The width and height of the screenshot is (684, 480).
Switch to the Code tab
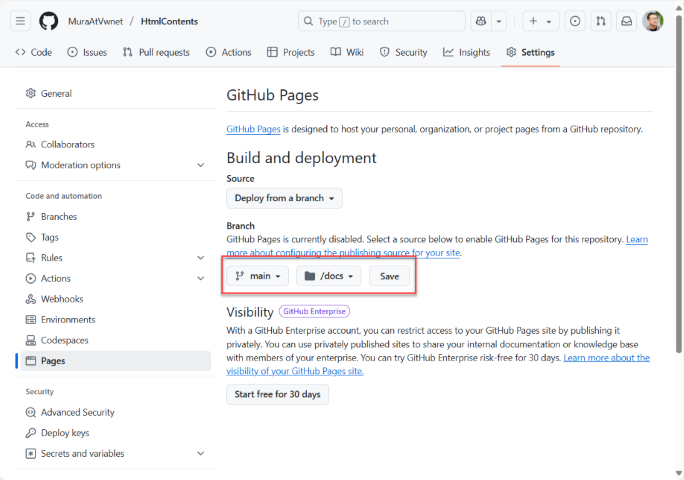click(x=34, y=52)
